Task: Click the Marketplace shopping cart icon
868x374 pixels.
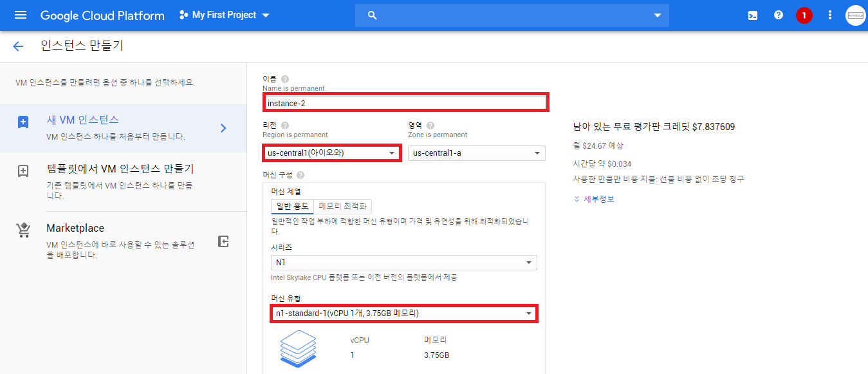Action: (x=23, y=230)
